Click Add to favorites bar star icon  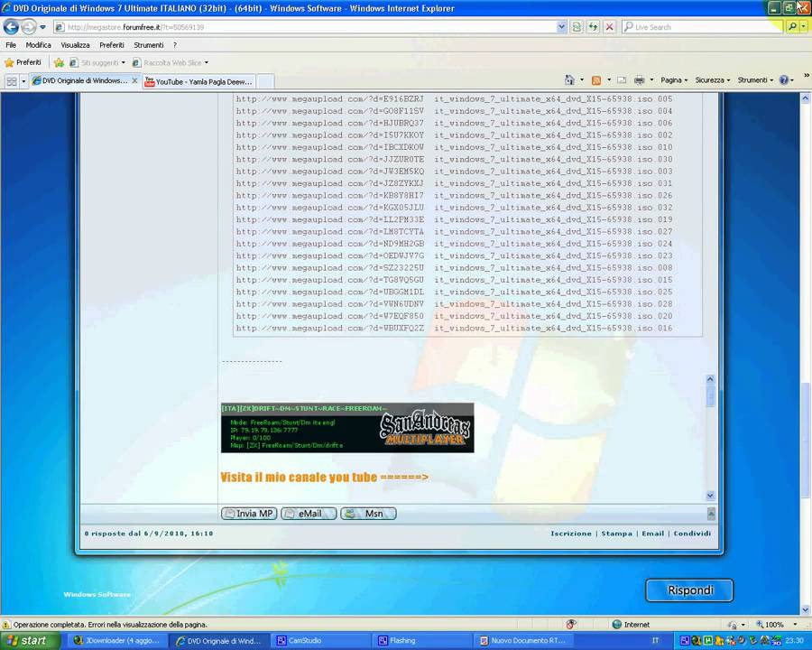coord(59,62)
